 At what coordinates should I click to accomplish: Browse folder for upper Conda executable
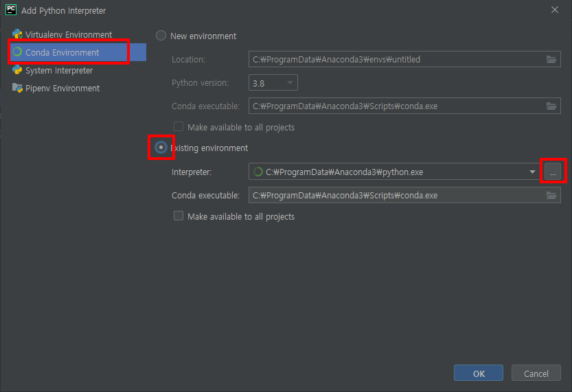coord(551,106)
